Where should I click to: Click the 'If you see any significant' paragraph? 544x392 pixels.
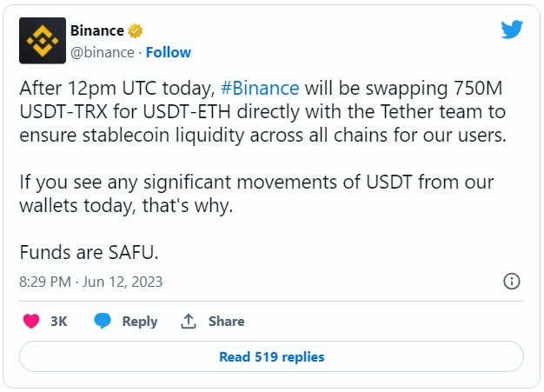[256, 194]
